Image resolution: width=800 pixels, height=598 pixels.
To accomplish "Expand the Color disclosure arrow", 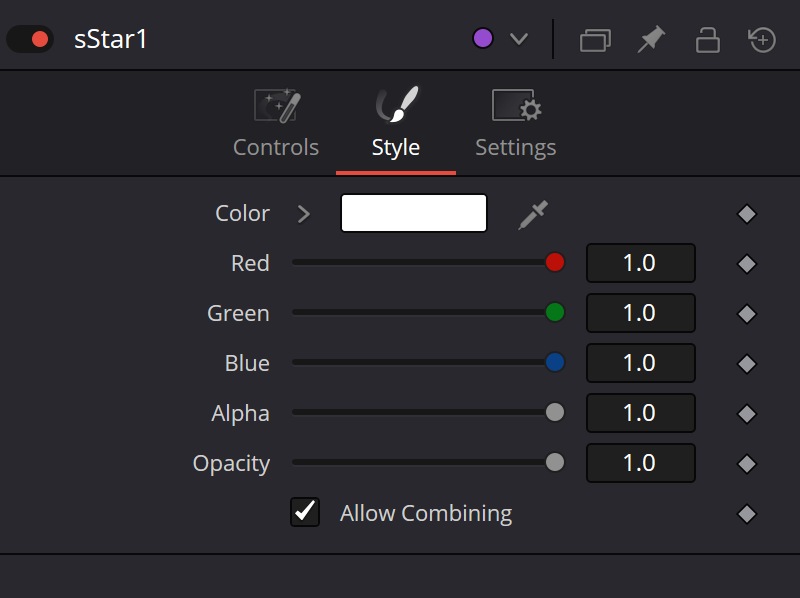I will (x=304, y=214).
